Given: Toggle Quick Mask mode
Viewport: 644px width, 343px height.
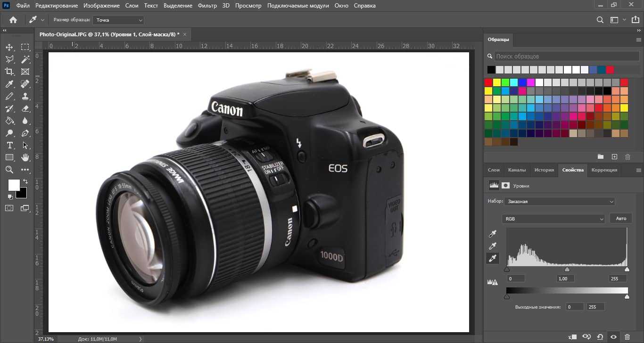Looking at the screenshot, I should [x=9, y=208].
